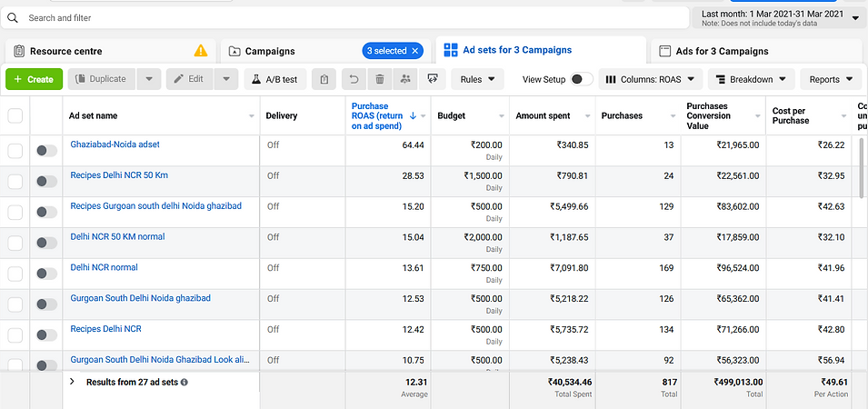Viewport: 868px width, 409px height.
Task: Turn on the Ghaziabad-Noida adset toggle
Action: click(x=45, y=151)
